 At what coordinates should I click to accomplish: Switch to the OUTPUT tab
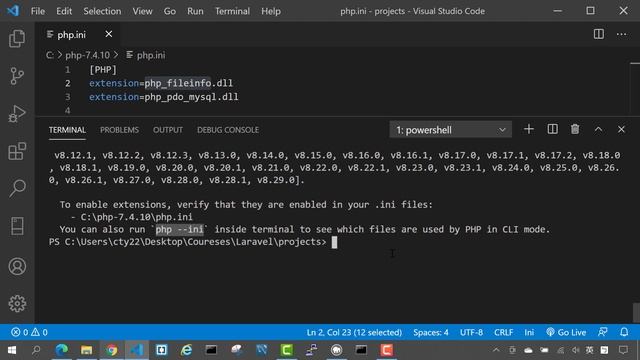click(x=168, y=130)
